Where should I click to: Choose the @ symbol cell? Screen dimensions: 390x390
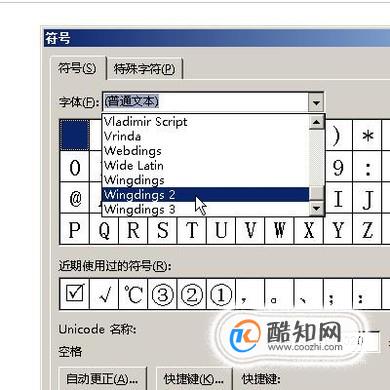pyautogui.click(x=75, y=198)
